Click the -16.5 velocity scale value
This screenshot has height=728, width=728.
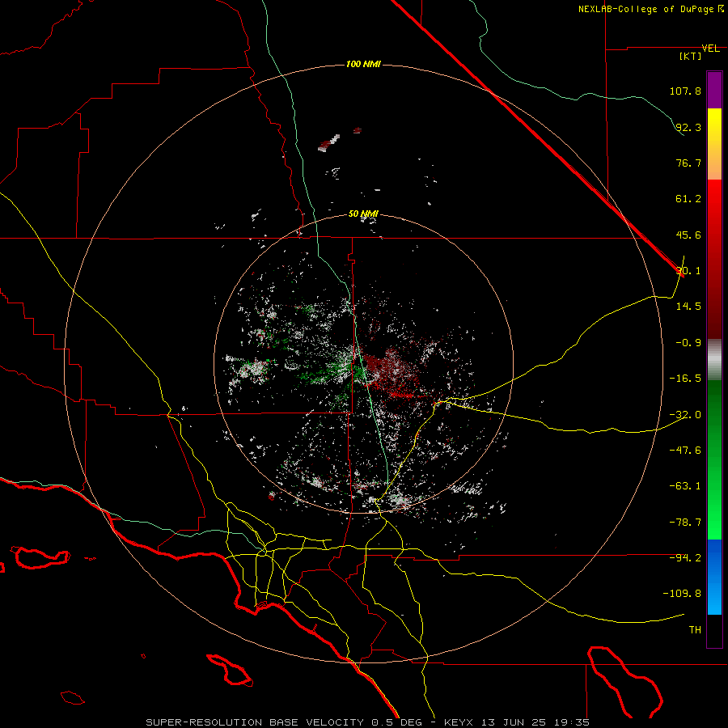pyautogui.click(x=685, y=379)
